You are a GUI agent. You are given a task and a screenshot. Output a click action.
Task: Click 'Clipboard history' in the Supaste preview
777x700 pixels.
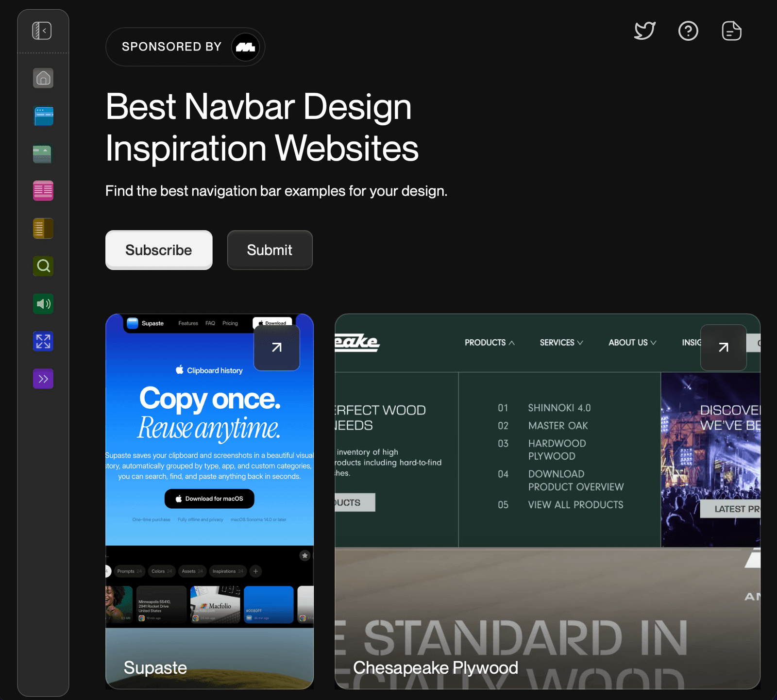[x=209, y=370]
